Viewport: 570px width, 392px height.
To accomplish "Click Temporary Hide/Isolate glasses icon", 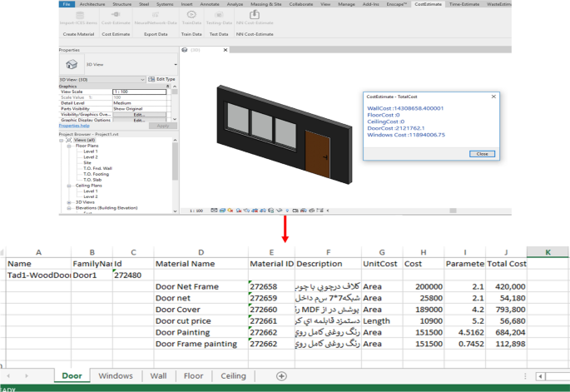I will pyautogui.click(x=280, y=211).
